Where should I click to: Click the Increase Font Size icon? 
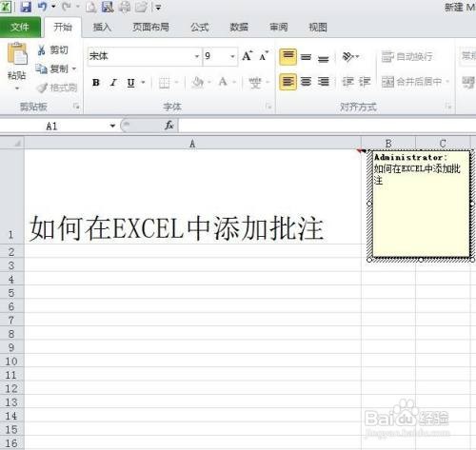click(248, 56)
